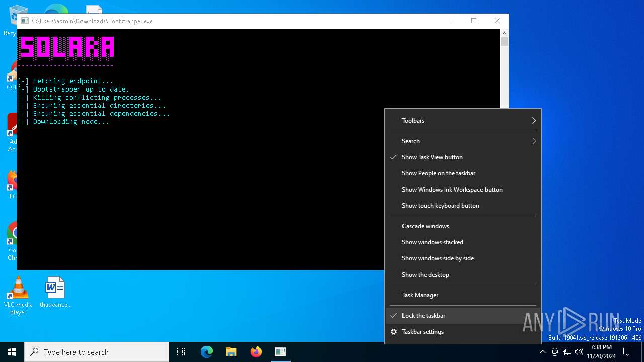Screen dimensions: 644x362
Task: Click the taskbar search box
Action: point(97,352)
